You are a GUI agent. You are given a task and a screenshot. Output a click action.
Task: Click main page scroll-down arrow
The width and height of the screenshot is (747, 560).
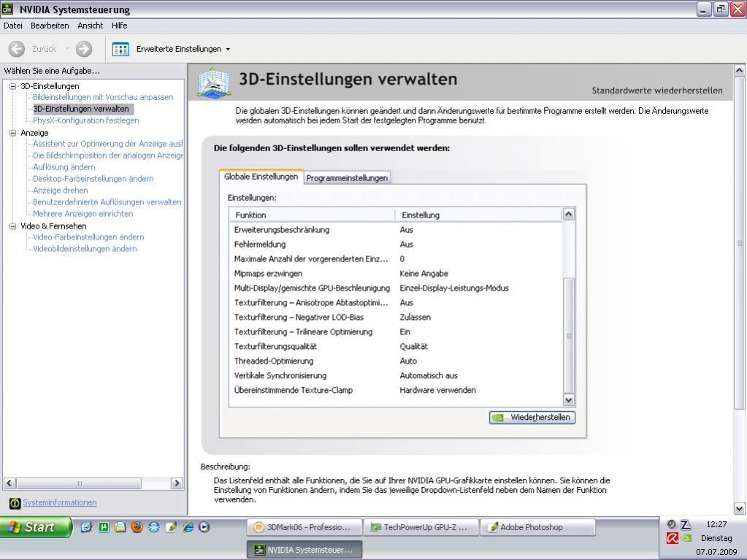740,509
